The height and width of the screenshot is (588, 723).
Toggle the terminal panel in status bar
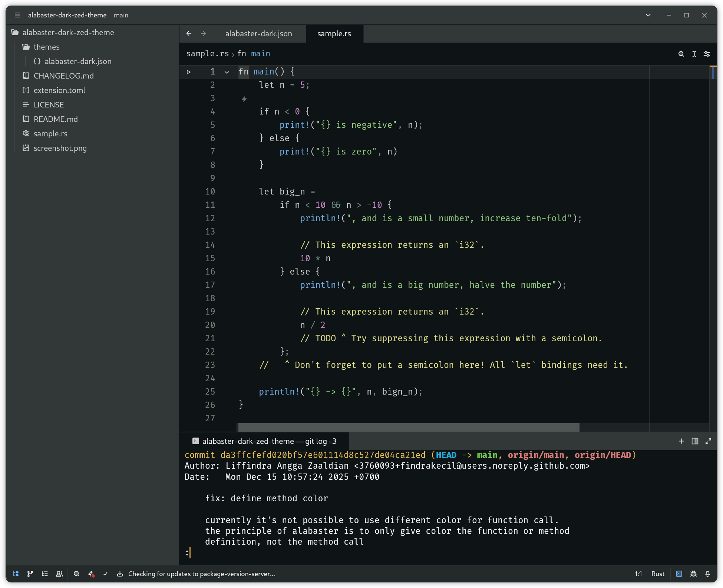679,574
